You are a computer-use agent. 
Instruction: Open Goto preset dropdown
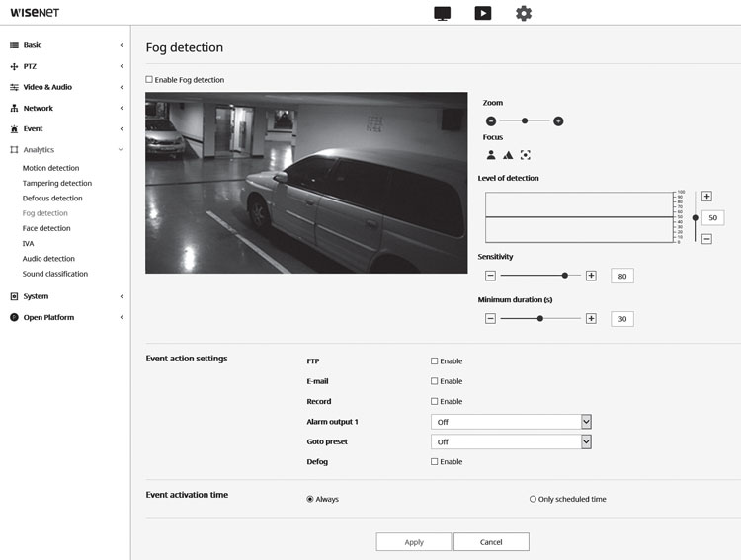pos(511,441)
